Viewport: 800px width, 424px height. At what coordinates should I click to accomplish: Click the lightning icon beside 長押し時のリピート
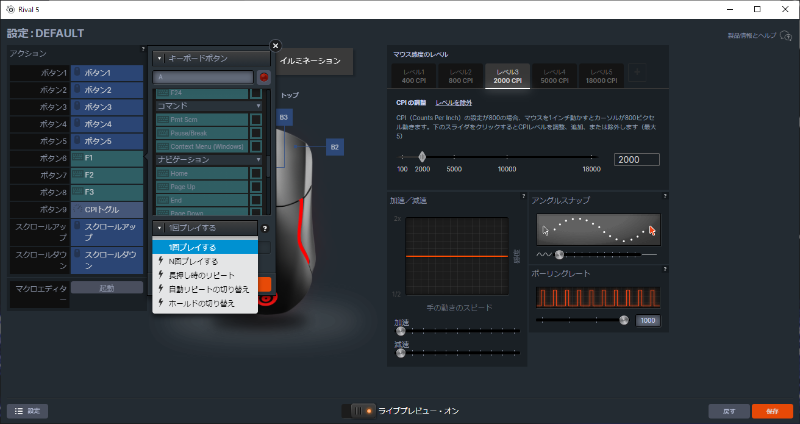(x=161, y=275)
